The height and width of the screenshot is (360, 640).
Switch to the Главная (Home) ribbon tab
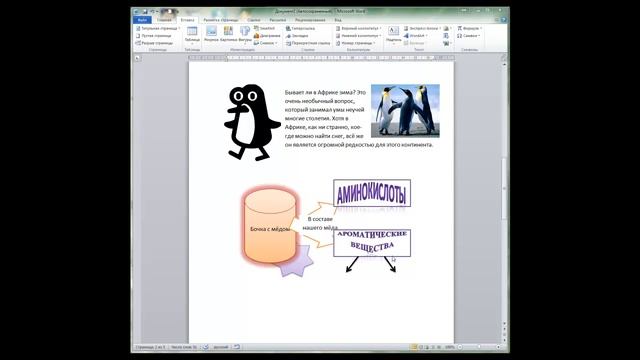[x=164, y=20]
